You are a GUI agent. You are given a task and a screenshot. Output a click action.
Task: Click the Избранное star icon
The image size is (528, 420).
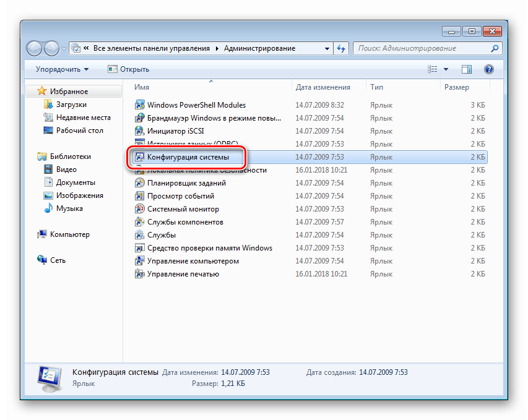click(x=41, y=91)
